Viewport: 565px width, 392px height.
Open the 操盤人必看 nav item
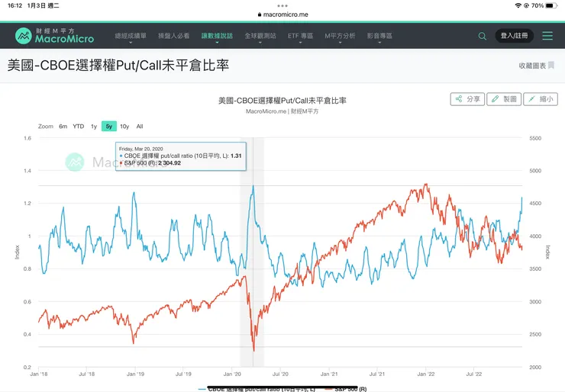pos(173,36)
